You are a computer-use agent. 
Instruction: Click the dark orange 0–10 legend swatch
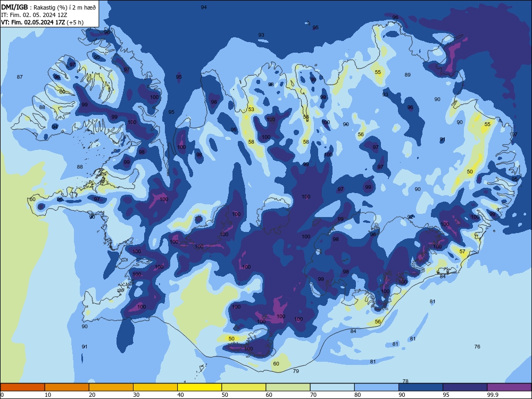22,387
